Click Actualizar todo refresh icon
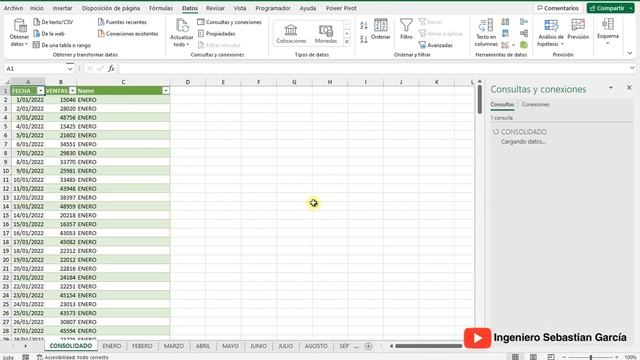Screen dimensions: 640x360 [x=182, y=26]
